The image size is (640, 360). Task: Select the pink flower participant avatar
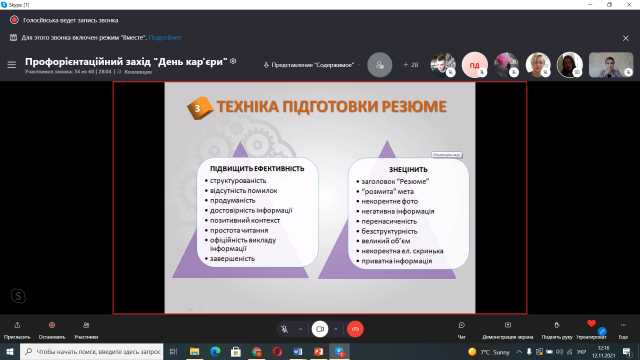pyautogui.click(x=506, y=65)
